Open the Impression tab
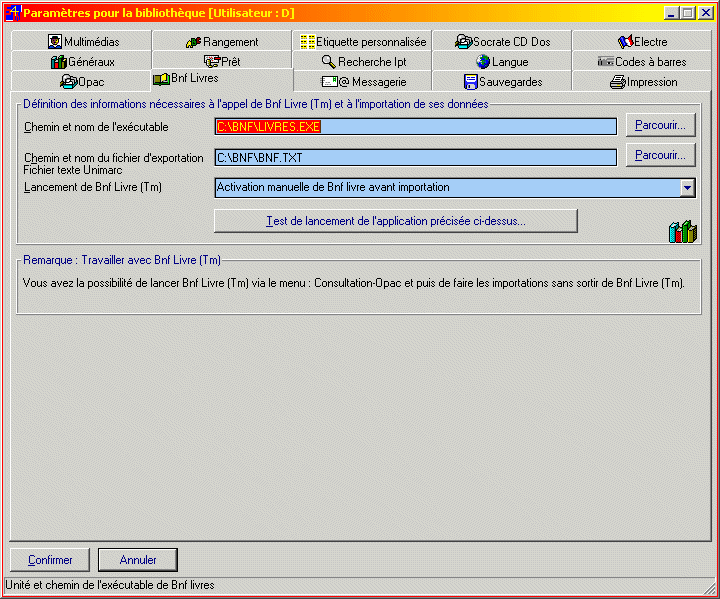This screenshot has height=599, width=720. 642,82
